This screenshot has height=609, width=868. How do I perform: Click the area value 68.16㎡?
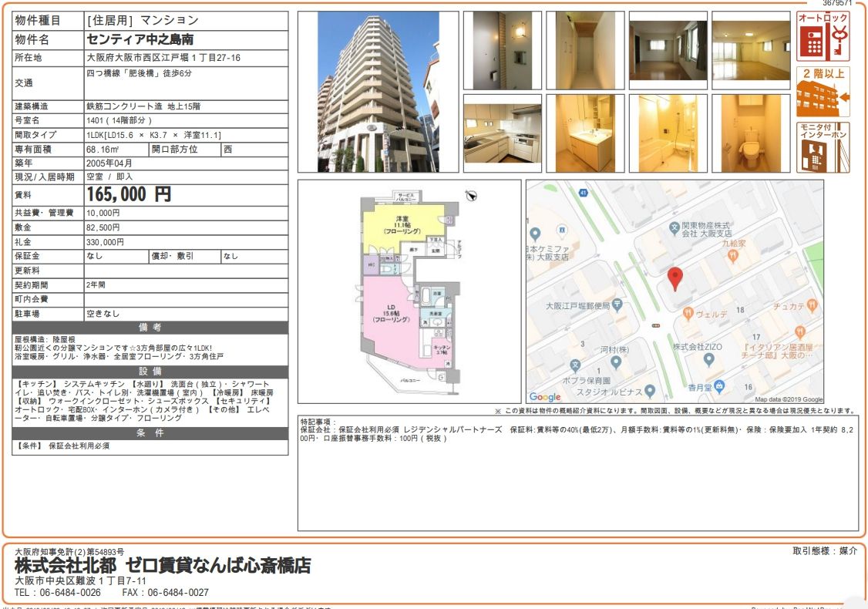(x=103, y=149)
